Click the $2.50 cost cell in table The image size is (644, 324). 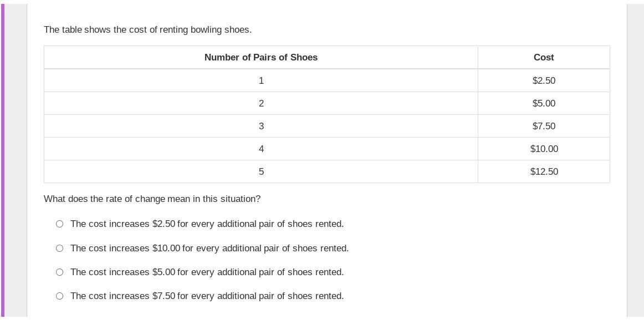click(x=543, y=81)
